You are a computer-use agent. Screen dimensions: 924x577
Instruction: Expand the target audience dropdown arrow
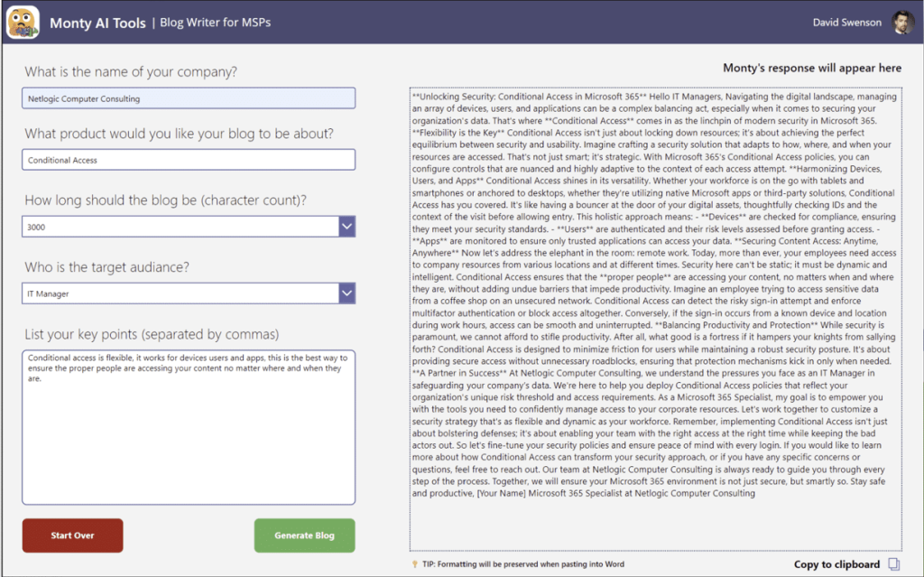[x=347, y=293]
